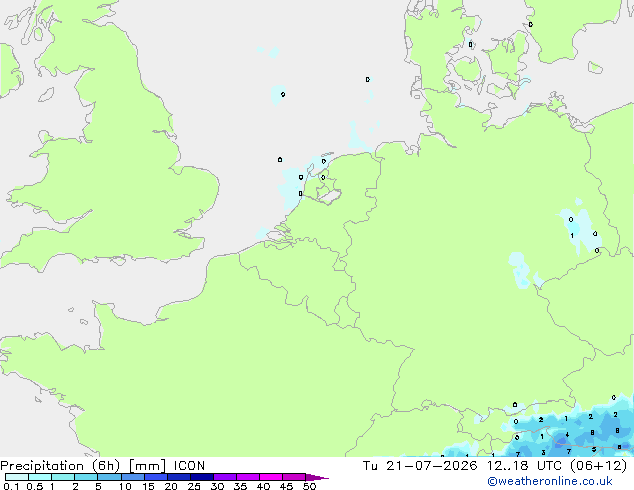Click the "25" legend tick label

(194, 486)
